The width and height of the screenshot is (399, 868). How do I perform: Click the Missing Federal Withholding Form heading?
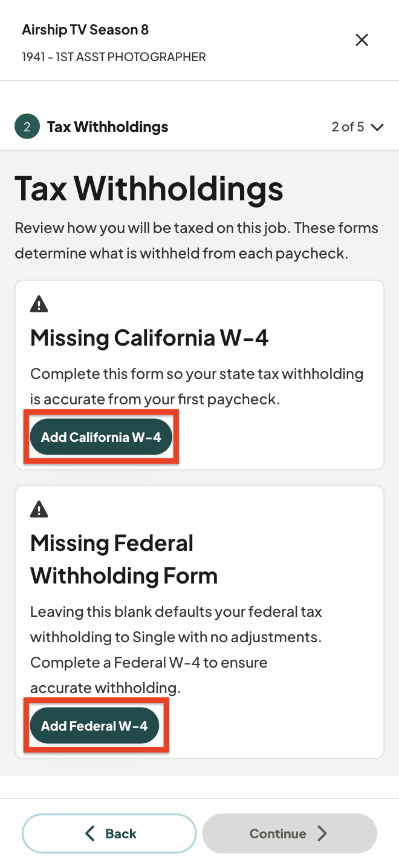coord(124,559)
